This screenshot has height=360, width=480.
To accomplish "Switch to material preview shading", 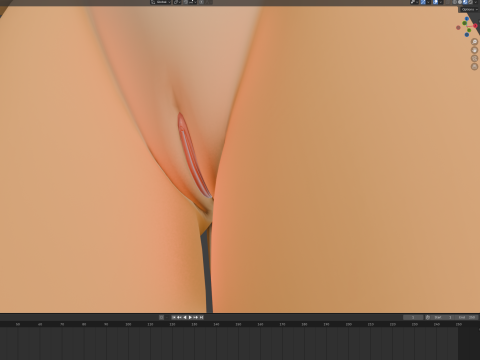I will [x=465, y=2].
